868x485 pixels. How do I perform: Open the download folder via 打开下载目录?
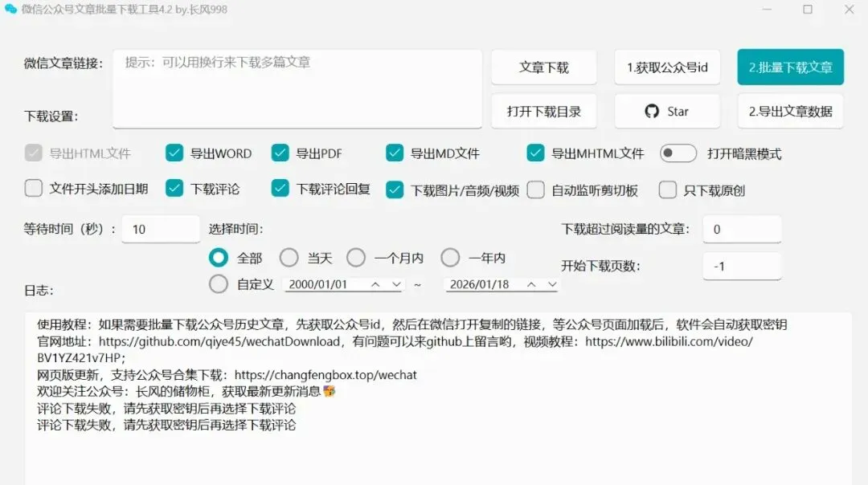point(543,112)
